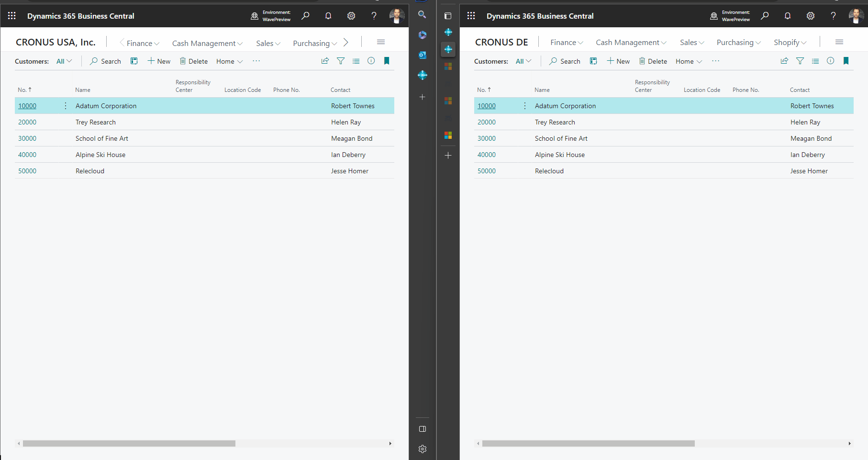Open the Business Central app icon in the sidebar
The image size is (868, 460).
pyautogui.click(x=423, y=75)
